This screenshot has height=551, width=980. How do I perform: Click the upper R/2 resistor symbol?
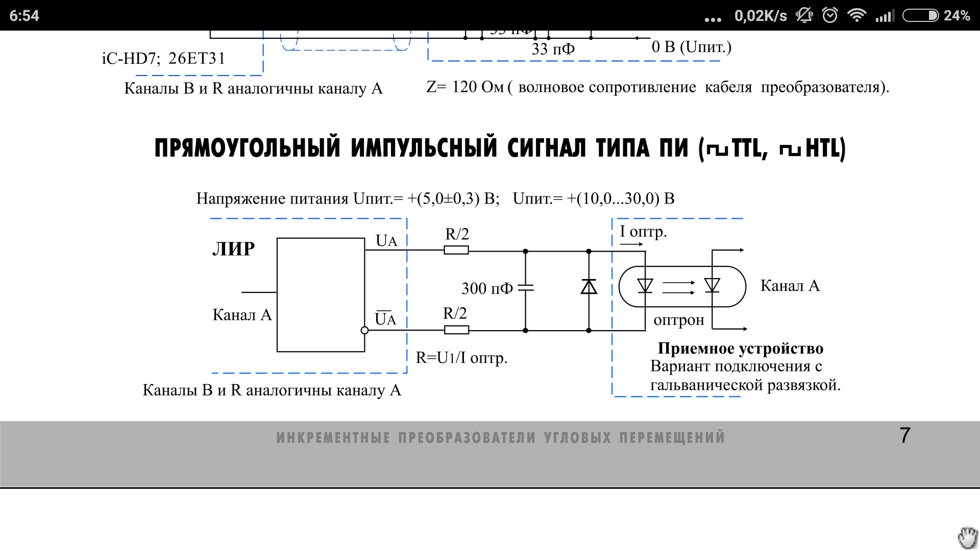(456, 250)
